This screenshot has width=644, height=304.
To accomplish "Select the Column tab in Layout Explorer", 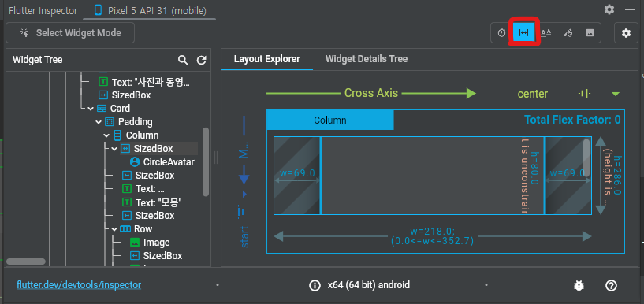I will pos(330,120).
